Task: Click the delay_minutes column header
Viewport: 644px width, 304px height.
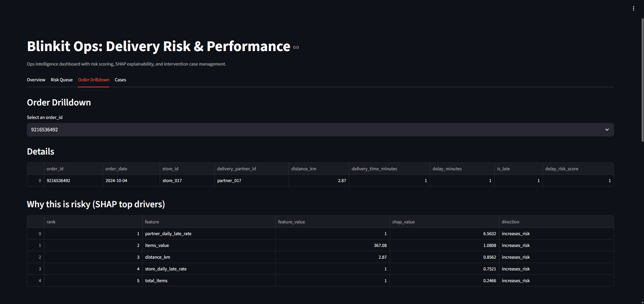Action: pyautogui.click(x=462, y=169)
